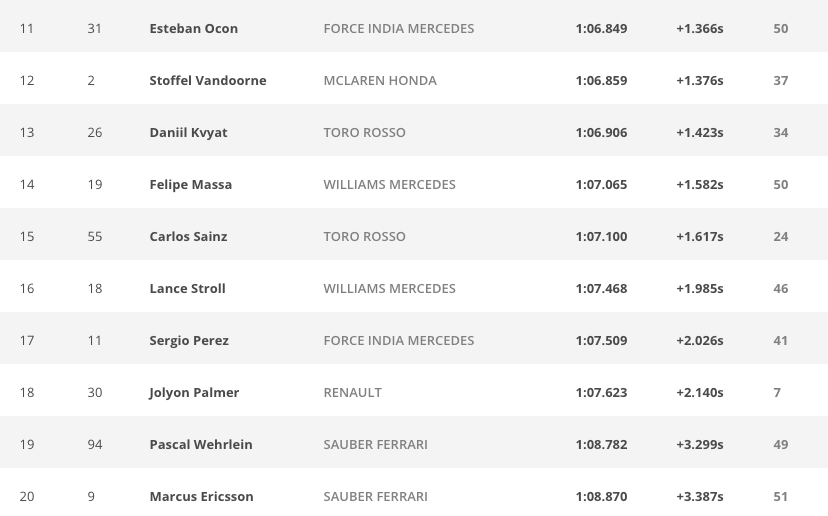Select Sergio Perez's name

point(189,341)
